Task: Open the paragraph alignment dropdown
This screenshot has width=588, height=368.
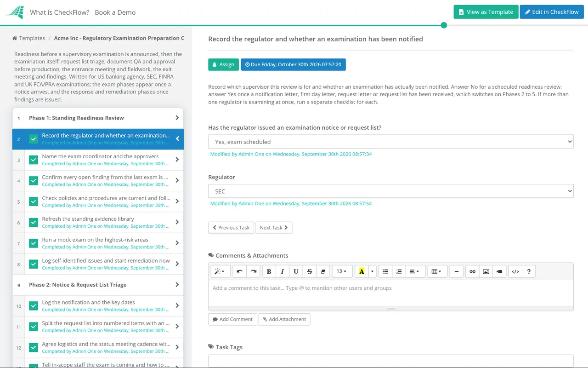Action: (x=415, y=271)
